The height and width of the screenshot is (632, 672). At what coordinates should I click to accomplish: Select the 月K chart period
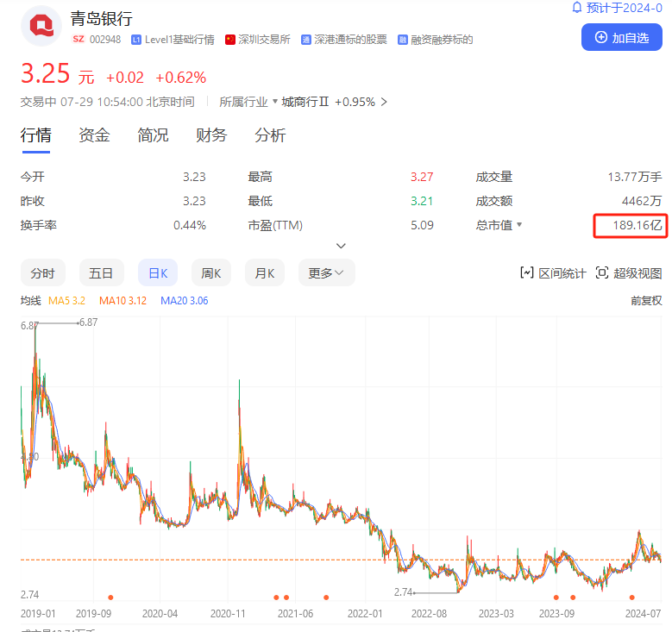265,272
